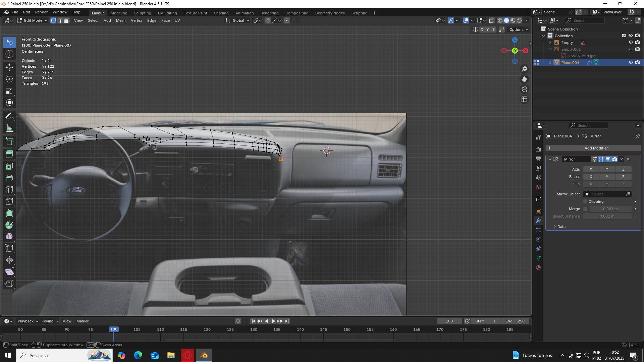
Task: Hide Plane.004 in viewport via eye icon
Action: click(x=631, y=63)
